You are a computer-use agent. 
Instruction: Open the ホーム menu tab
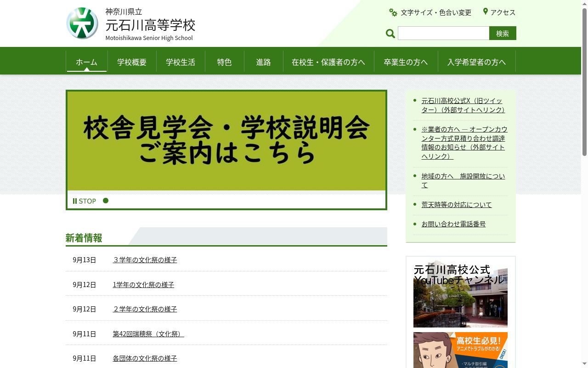pyautogui.click(x=87, y=62)
